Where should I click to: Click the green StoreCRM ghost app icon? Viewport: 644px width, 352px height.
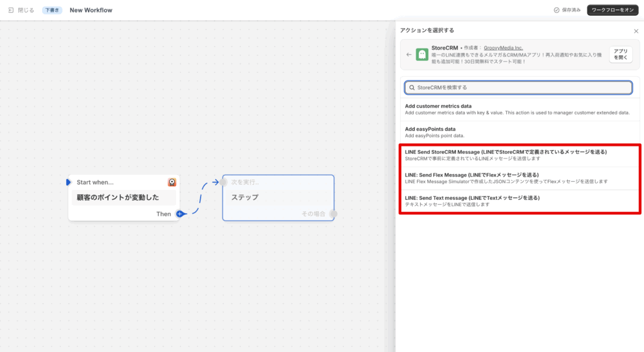pos(422,54)
